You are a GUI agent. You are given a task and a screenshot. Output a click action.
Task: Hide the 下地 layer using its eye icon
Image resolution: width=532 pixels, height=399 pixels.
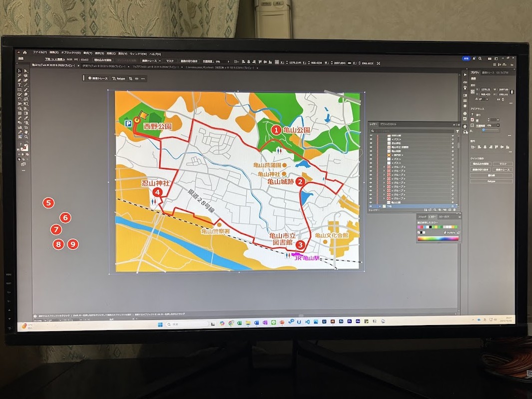[x=371, y=206]
